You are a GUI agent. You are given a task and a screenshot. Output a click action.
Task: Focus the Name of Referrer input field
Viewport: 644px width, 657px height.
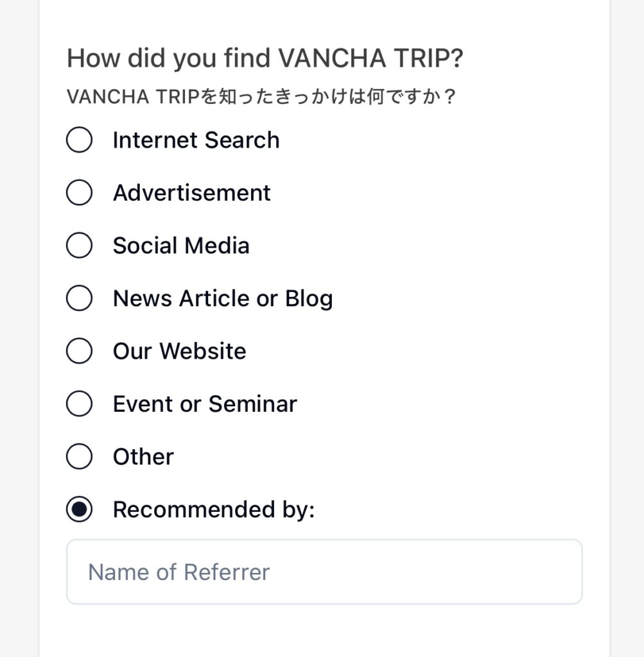pyautogui.click(x=324, y=572)
